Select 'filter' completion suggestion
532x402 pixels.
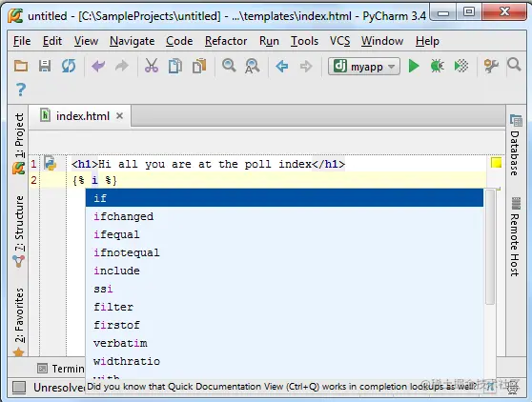(x=284, y=307)
